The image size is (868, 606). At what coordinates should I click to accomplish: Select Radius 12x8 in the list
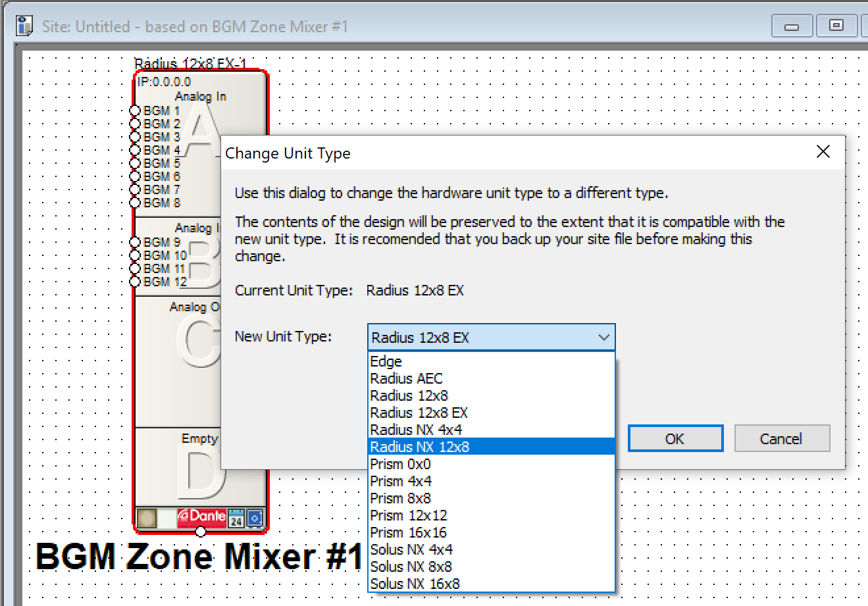point(491,395)
